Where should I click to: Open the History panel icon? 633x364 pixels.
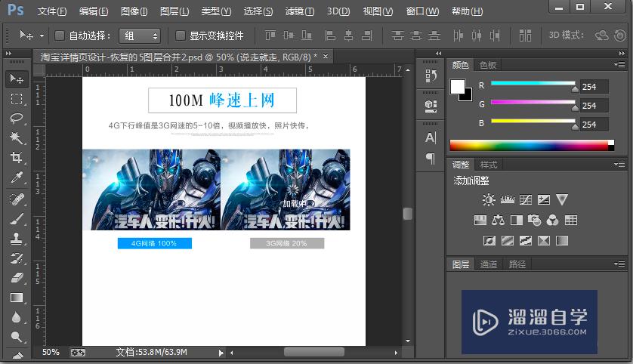(431, 76)
